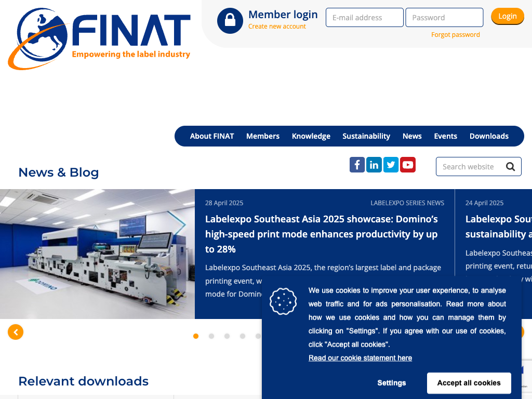Open the Downloads menu

click(489, 136)
